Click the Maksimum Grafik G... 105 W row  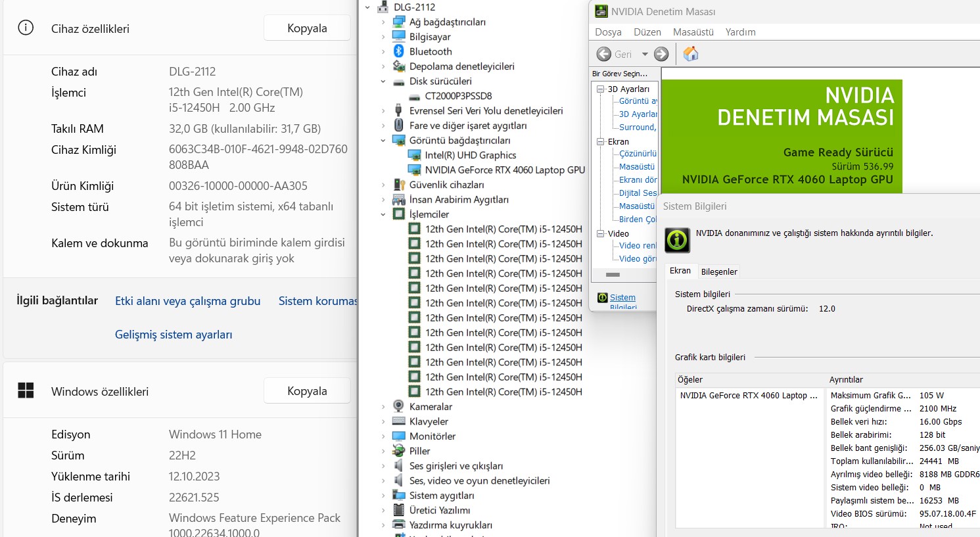click(x=904, y=395)
